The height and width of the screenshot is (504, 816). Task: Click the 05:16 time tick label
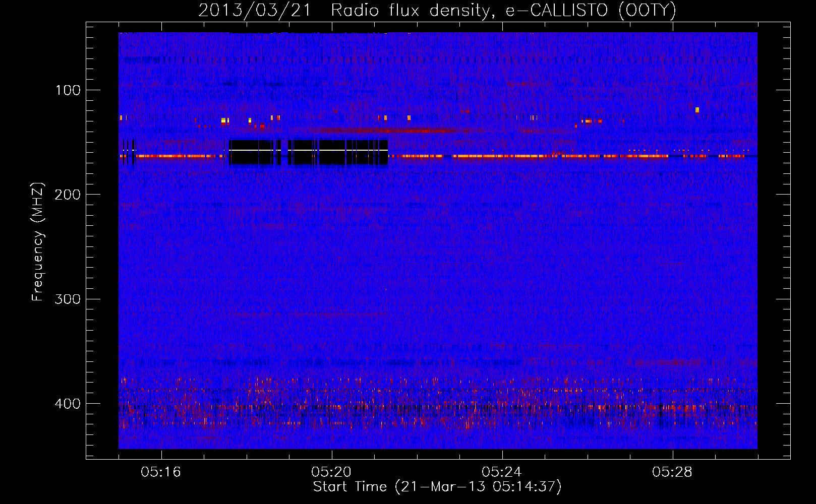coord(161,472)
